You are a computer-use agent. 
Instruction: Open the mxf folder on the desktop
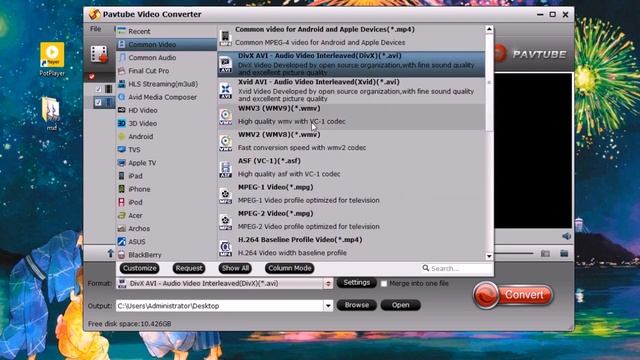[51, 113]
